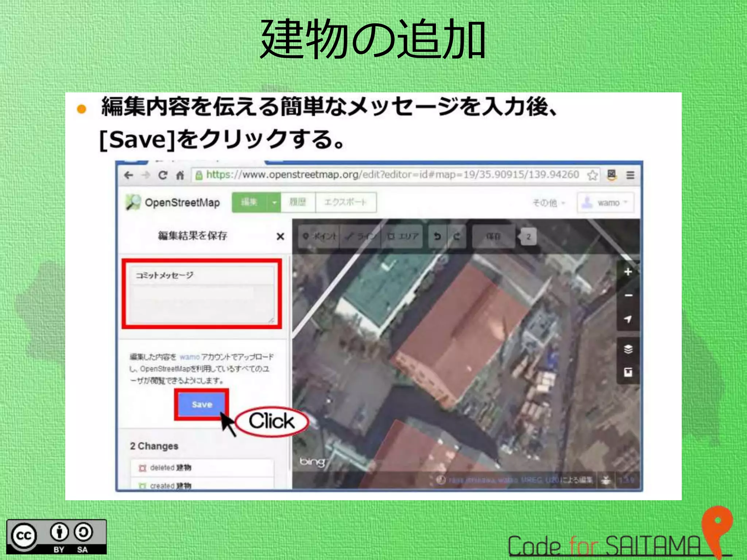Click the bug report icon in footer
This screenshot has height=560, width=747.
(x=606, y=480)
